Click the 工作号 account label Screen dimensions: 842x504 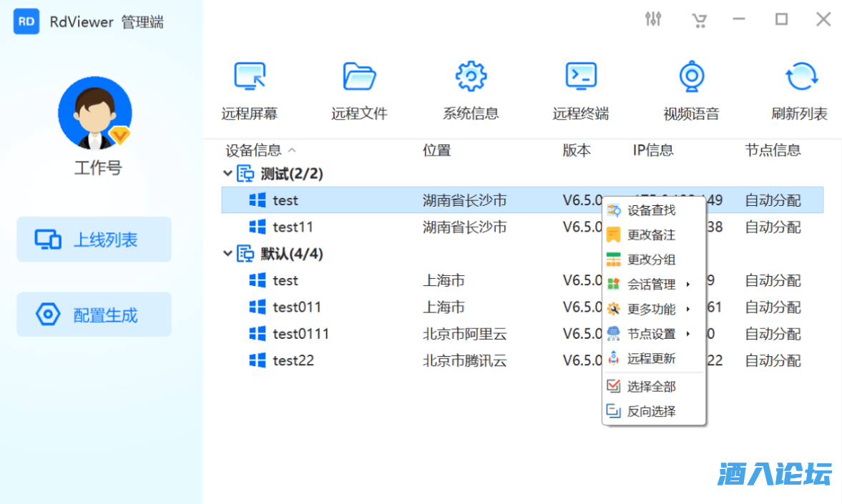click(98, 168)
